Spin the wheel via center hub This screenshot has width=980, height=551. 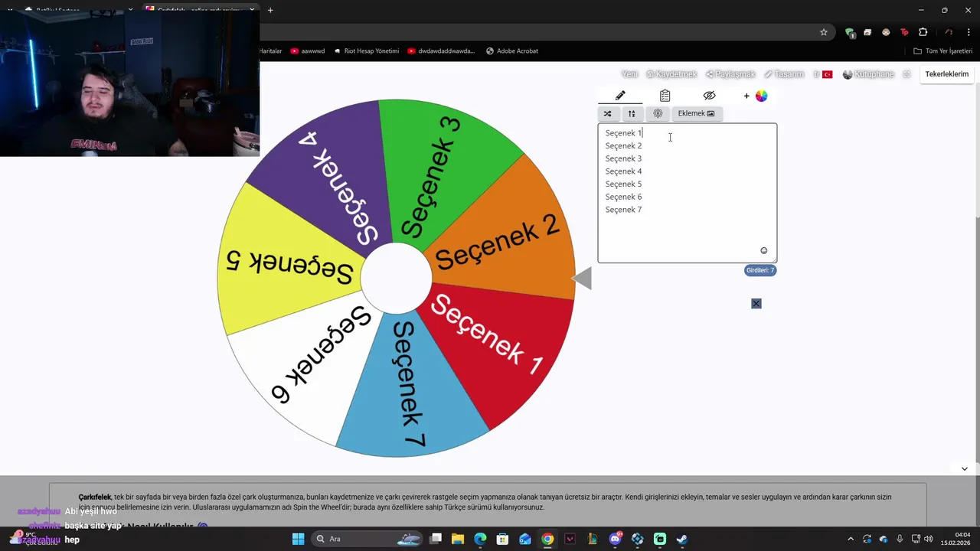(x=396, y=279)
